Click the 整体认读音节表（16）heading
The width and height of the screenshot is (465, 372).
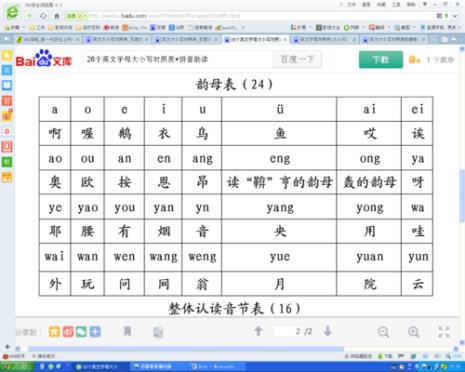[x=234, y=308]
